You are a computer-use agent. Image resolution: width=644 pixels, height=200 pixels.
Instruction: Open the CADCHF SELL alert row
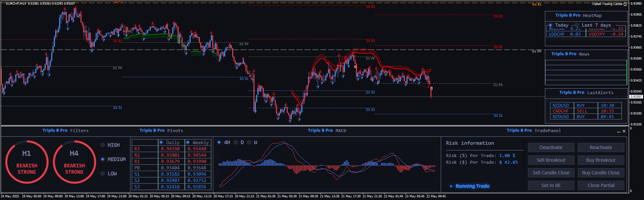coord(585,111)
